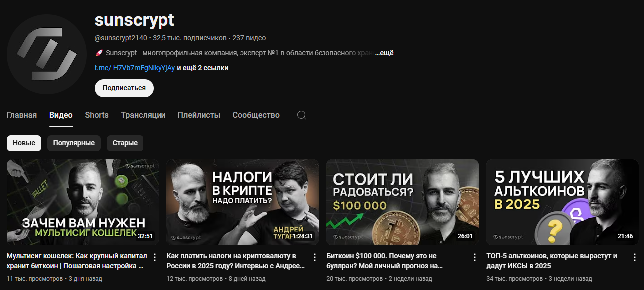Screen dimensions: 644x290
Task: Switch to the Shorts tab
Action: point(97,115)
